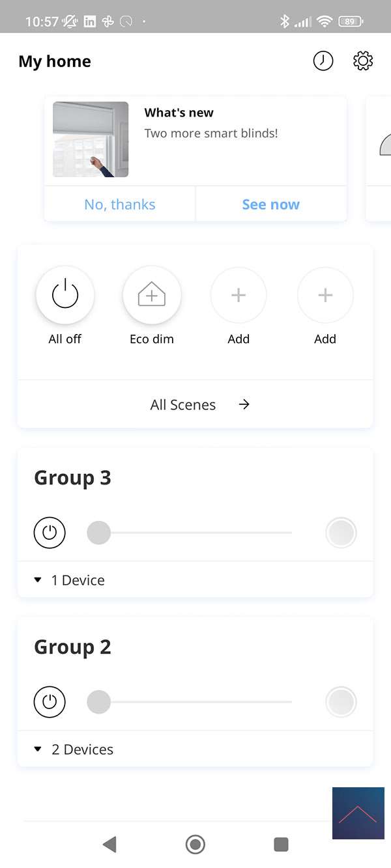Open the timers clock icon
Viewport: 391px width, 868px height.
(x=323, y=61)
